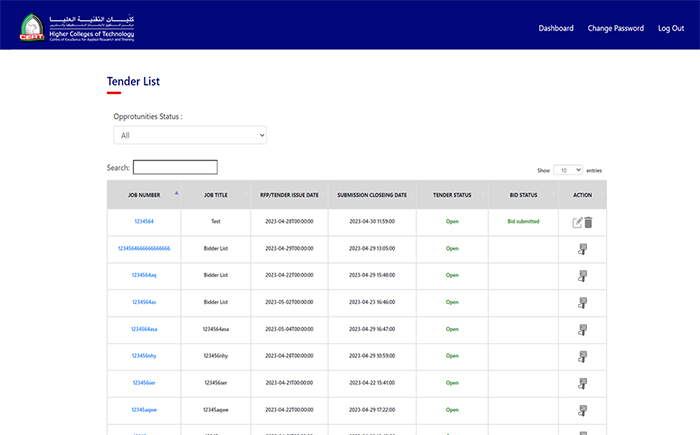Click the Tender List page heading
Image resolution: width=700 pixels, height=435 pixels.
pos(133,81)
